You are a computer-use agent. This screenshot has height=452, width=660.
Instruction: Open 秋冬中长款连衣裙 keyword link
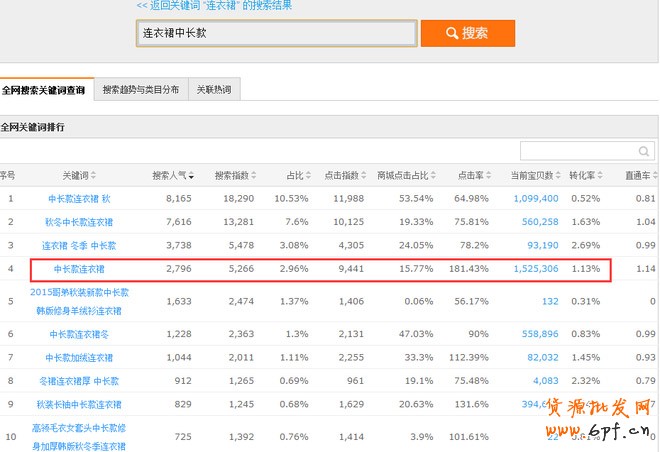coord(79,222)
